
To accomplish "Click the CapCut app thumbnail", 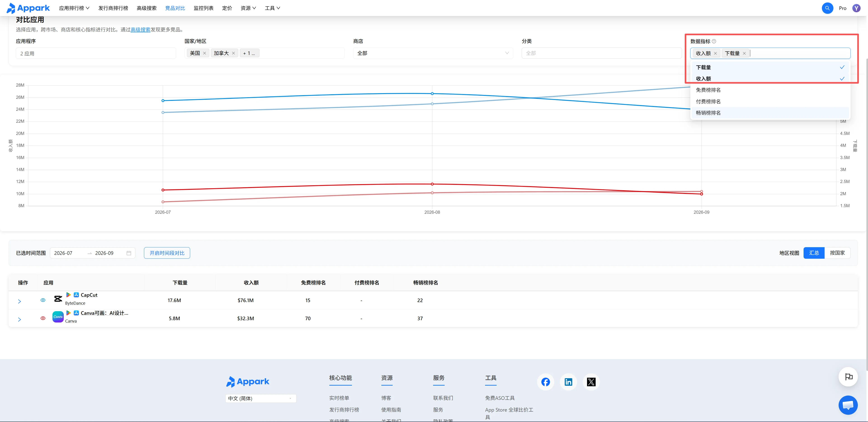I will pos(58,299).
